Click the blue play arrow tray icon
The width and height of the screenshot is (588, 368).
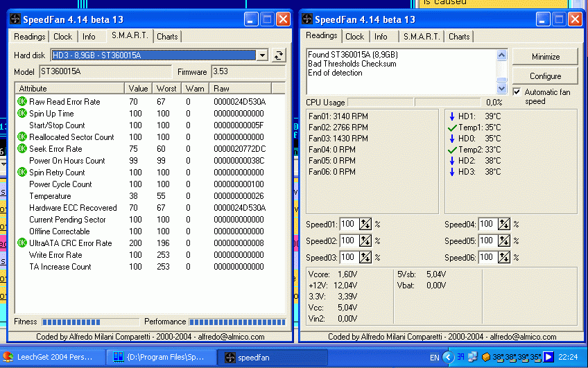[x=548, y=357]
